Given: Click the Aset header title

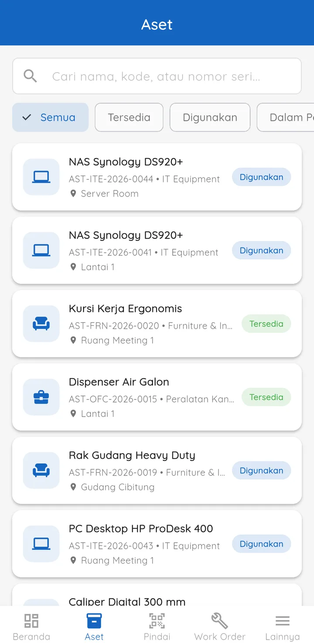Looking at the screenshot, I should pyautogui.click(x=157, y=24).
